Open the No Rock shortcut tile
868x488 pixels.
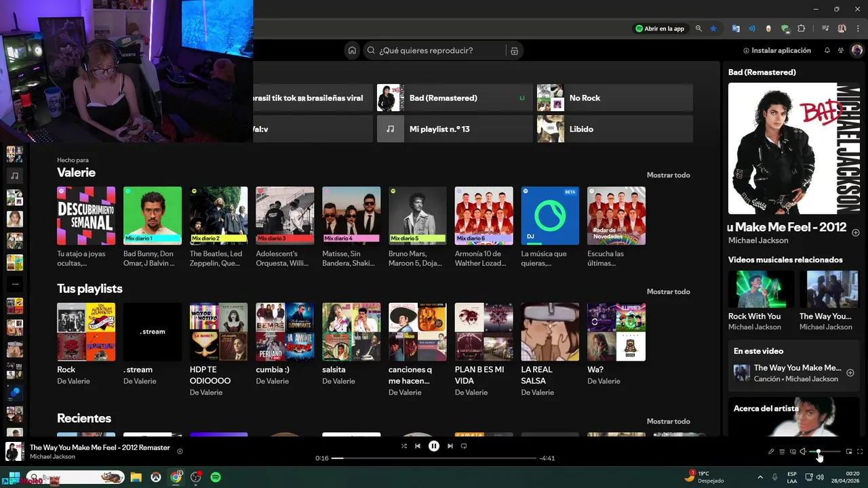point(614,98)
